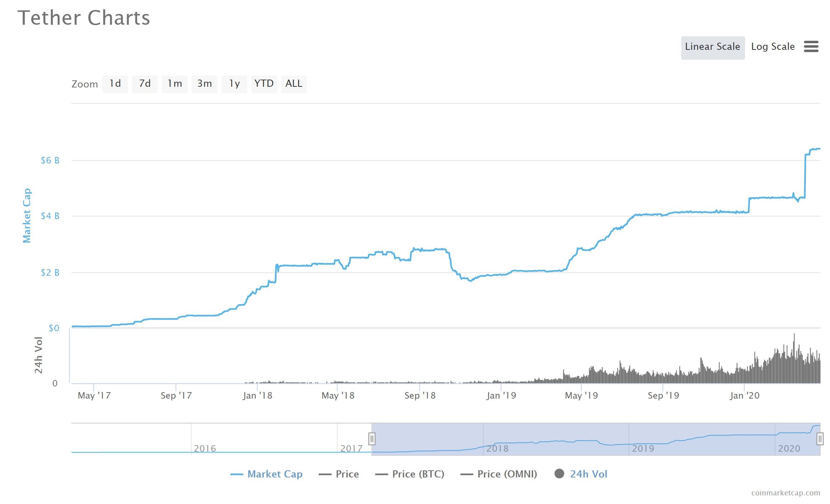
Task: Enable Price (OMNI) series in legend
Action: pos(507,474)
